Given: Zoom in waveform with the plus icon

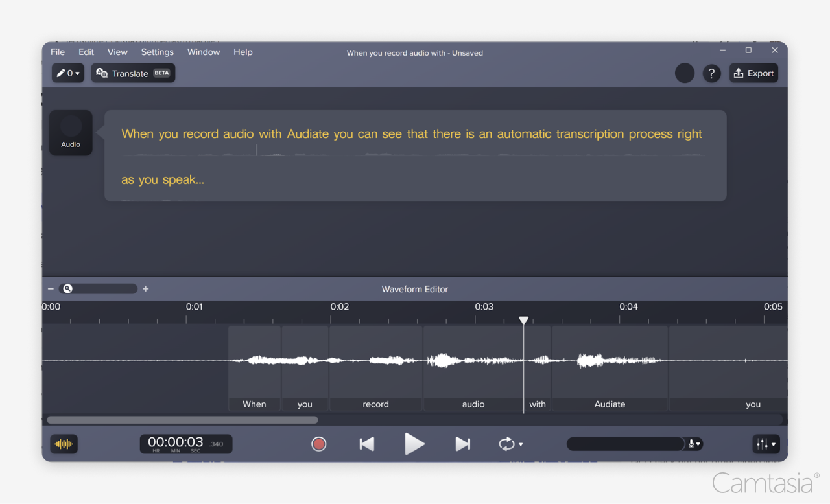Looking at the screenshot, I should pos(146,289).
